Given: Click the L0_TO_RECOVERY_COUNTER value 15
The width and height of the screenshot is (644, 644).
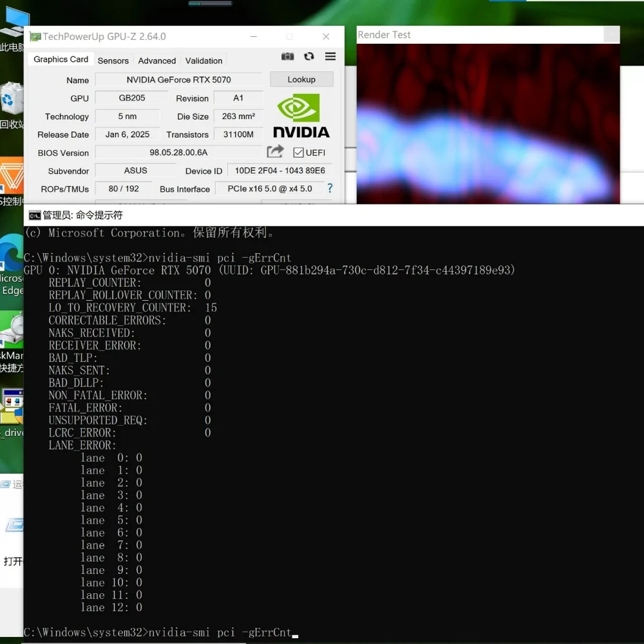Looking at the screenshot, I should point(211,308).
